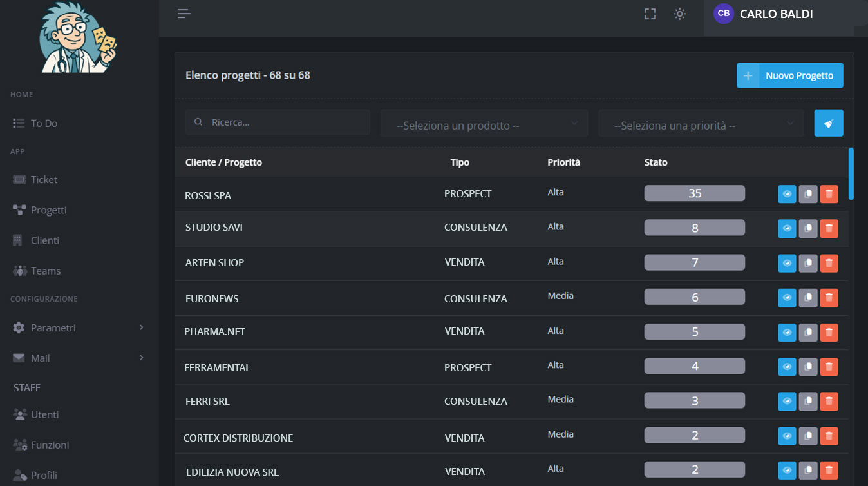Viewport: 868px width, 486px height.
Task: Expand the Parametri submenu
Action: [x=77, y=327]
